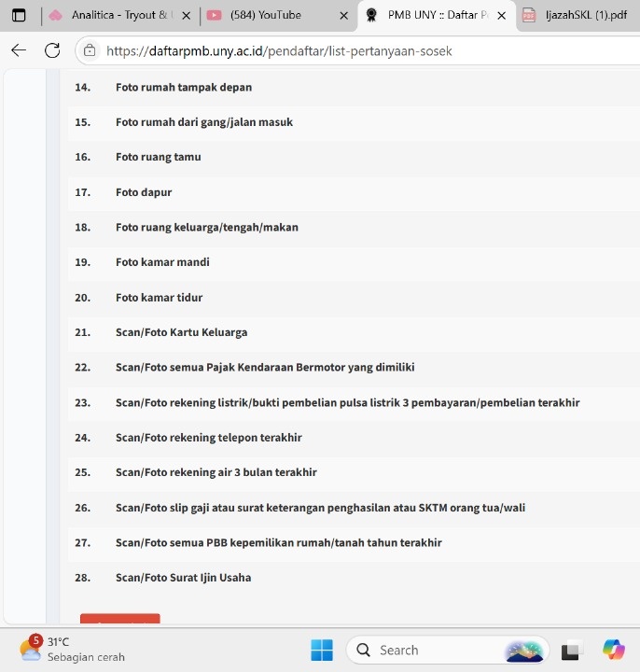Select row about PBB kepemilikan rumah/tanah

tap(354, 543)
